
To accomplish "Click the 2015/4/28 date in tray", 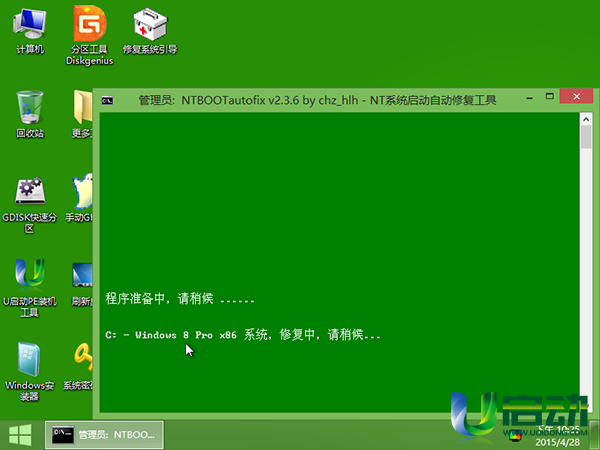I will click(557, 442).
